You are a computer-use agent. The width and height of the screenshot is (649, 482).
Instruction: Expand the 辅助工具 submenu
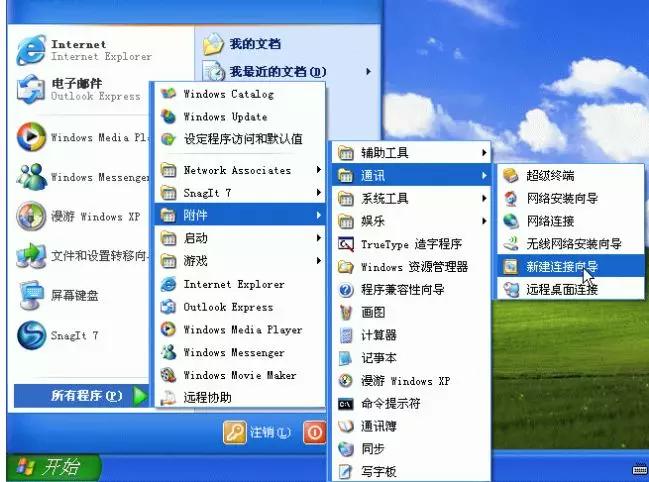(x=484, y=153)
